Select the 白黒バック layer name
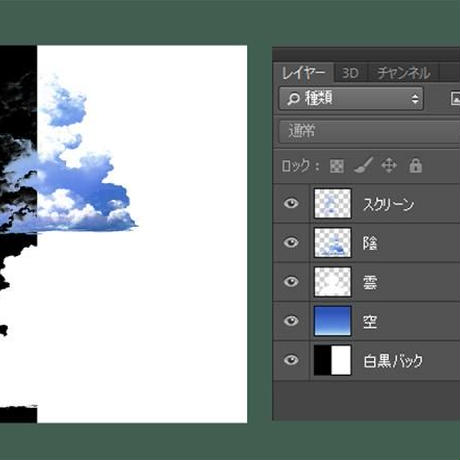Screen dimensions: 460x460 click(393, 361)
